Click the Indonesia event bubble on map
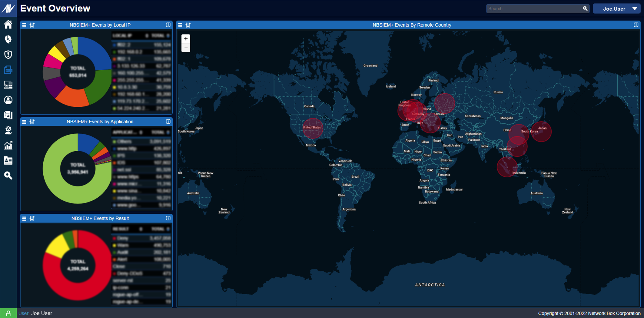 point(507,167)
